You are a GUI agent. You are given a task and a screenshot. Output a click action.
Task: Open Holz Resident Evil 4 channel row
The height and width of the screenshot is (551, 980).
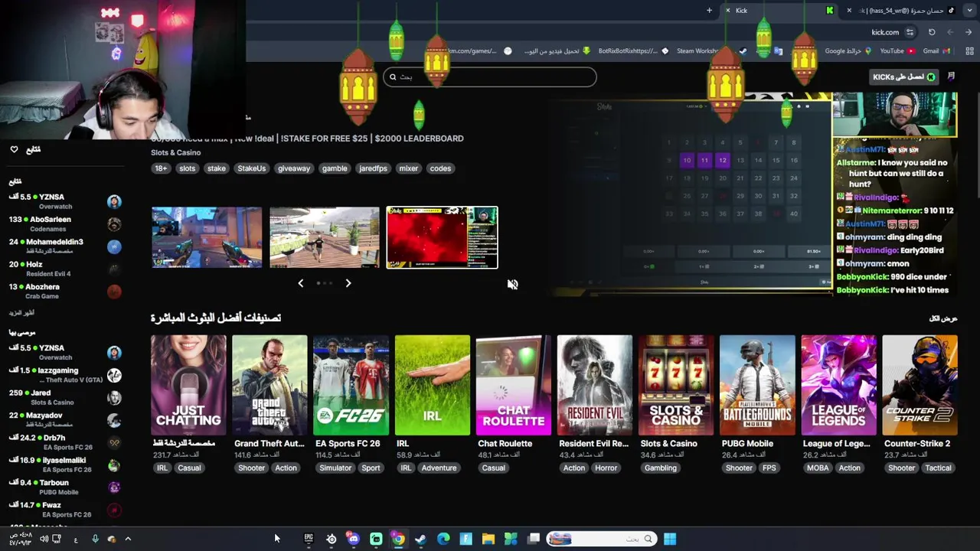click(x=65, y=269)
